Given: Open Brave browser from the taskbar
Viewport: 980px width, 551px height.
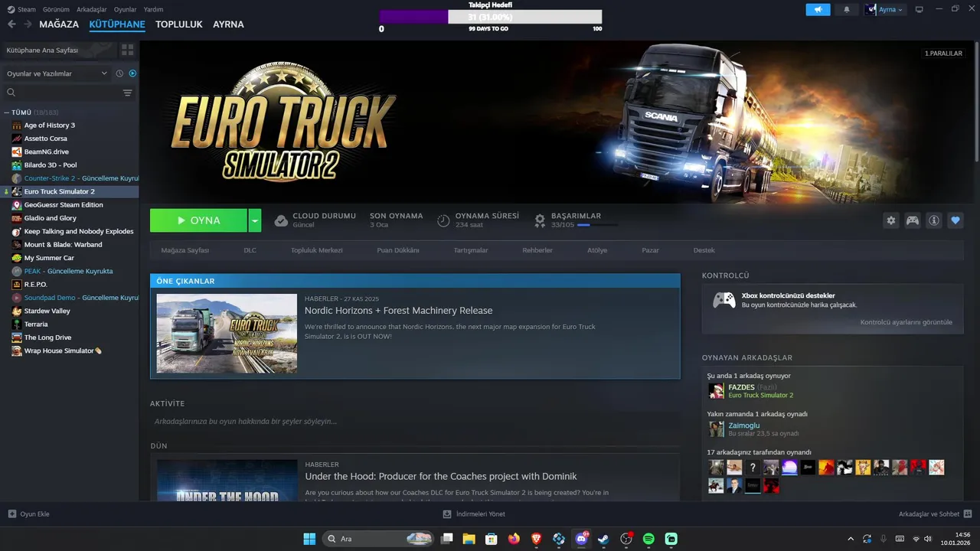Looking at the screenshot, I should (x=536, y=539).
